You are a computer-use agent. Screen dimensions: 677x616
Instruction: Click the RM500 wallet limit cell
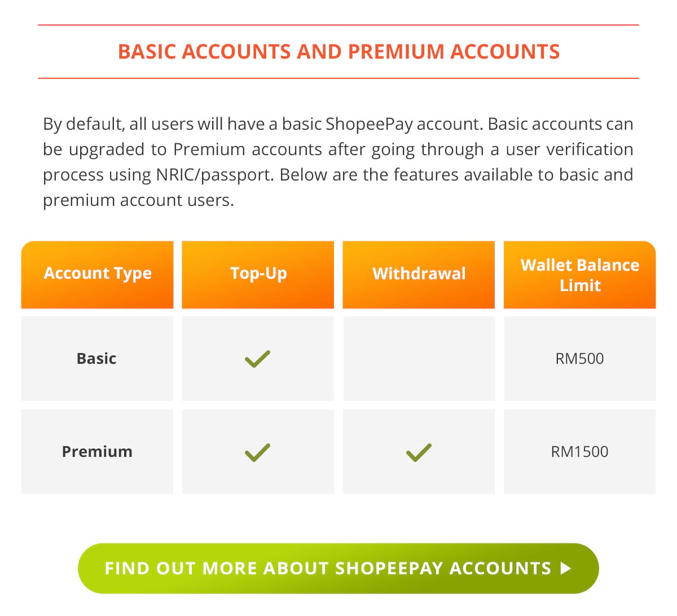579,359
